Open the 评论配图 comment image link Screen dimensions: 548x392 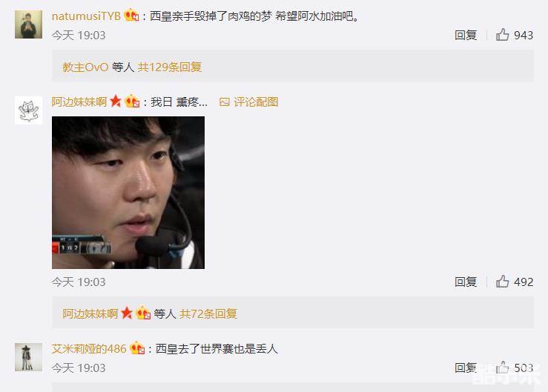coord(256,102)
